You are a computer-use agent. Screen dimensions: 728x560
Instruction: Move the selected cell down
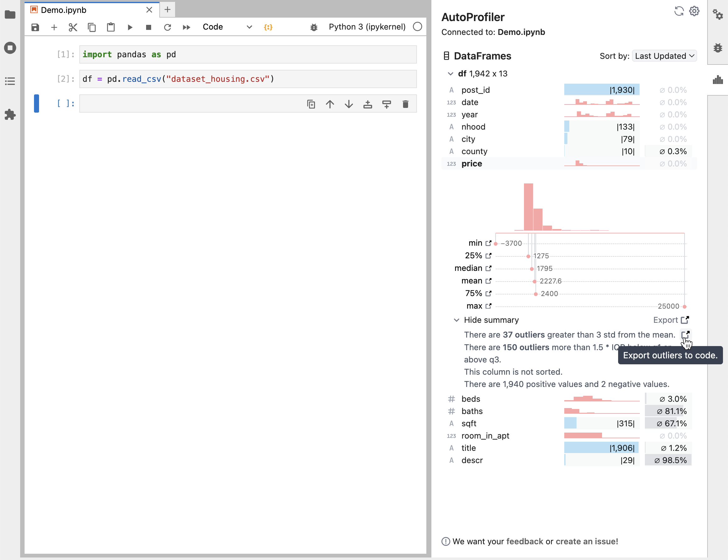pyautogui.click(x=348, y=104)
